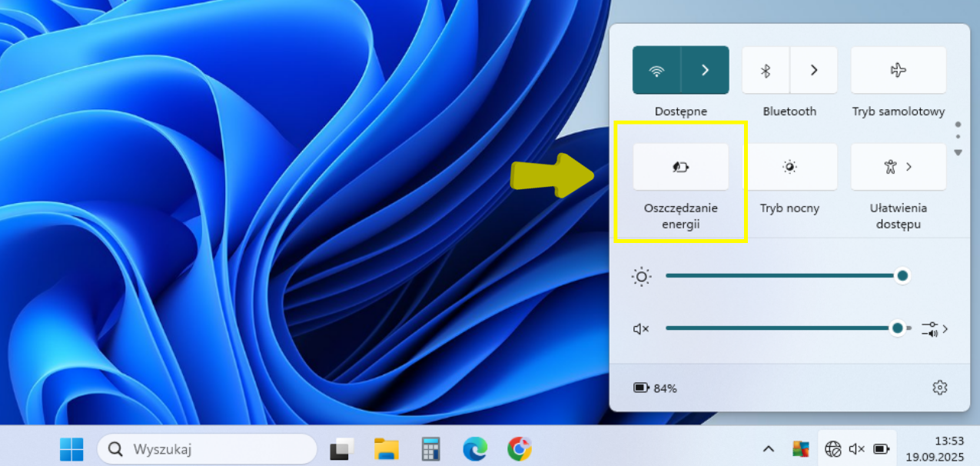
Task: Click the 84% battery status
Action: point(656,388)
